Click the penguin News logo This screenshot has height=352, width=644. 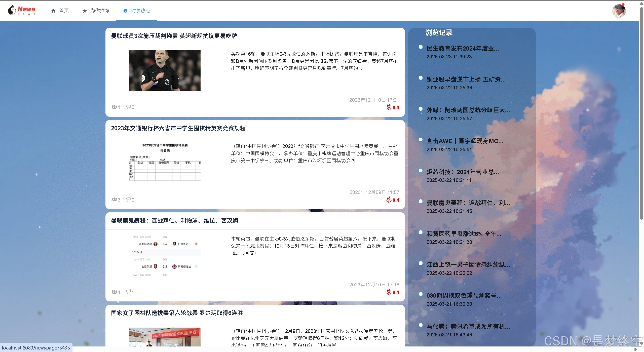(21, 10)
